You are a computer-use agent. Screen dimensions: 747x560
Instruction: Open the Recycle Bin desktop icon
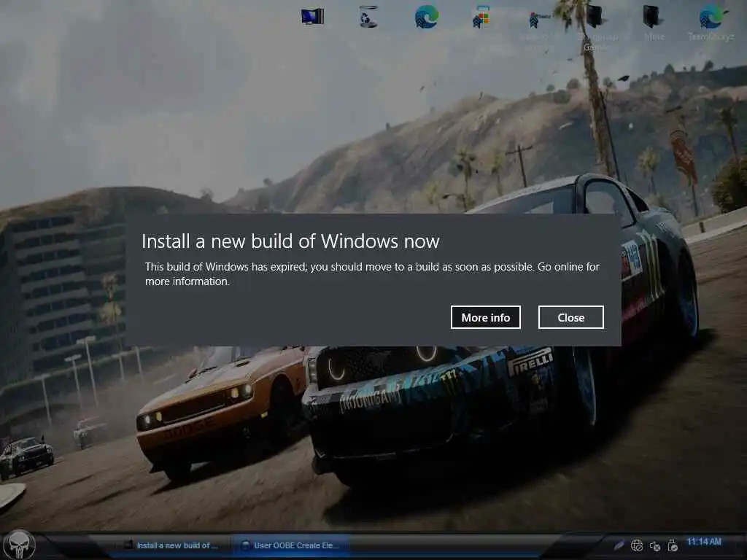[368, 17]
